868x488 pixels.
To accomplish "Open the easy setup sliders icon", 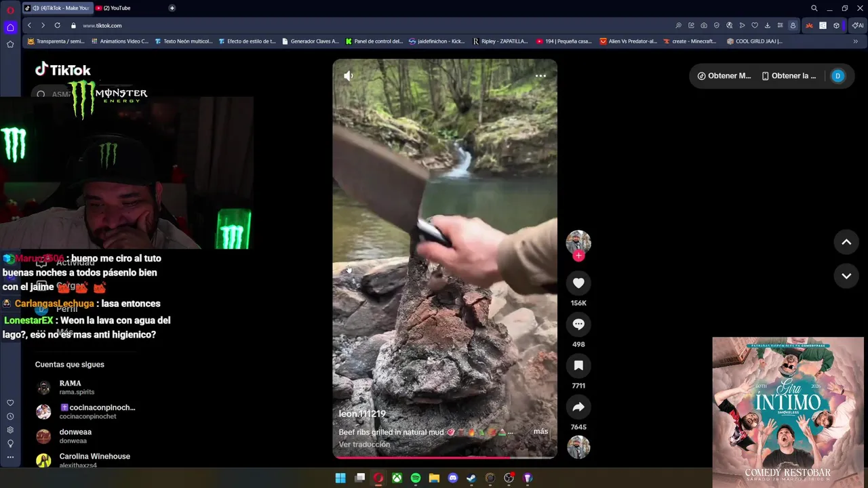I will pyautogui.click(x=780, y=26).
